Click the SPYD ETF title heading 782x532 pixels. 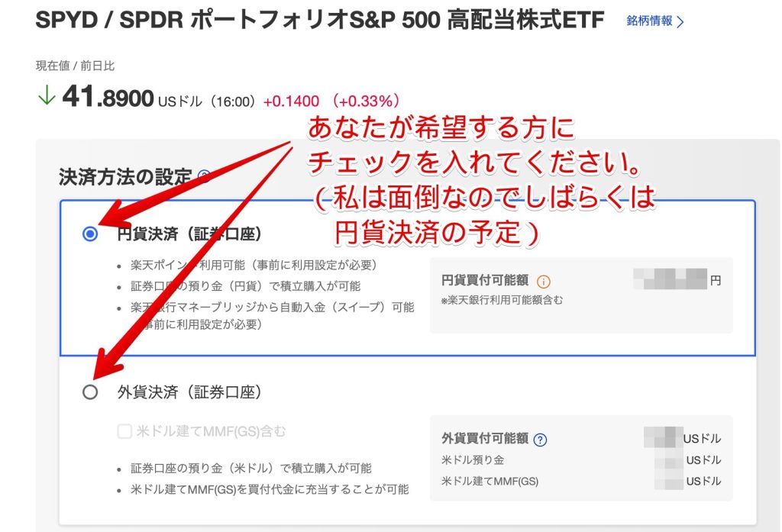click(319, 21)
